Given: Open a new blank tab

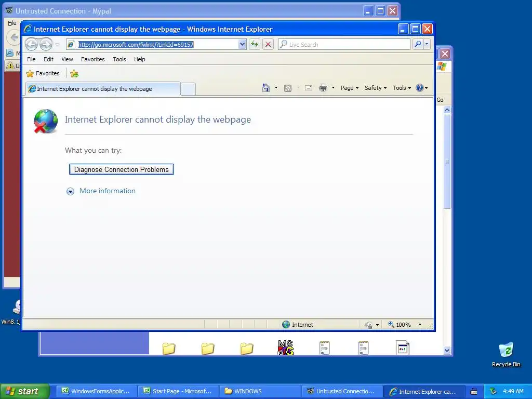Looking at the screenshot, I should tap(188, 89).
